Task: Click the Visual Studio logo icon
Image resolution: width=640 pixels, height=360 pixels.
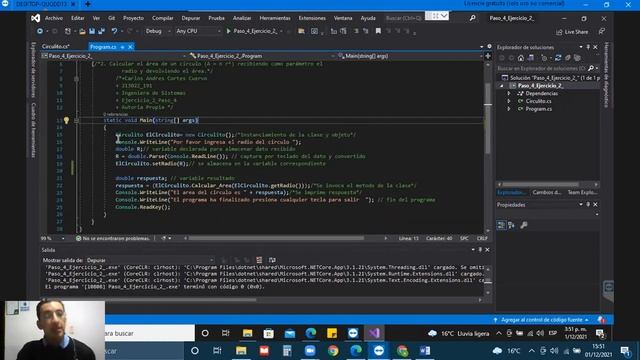Action: [x=36, y=18]
